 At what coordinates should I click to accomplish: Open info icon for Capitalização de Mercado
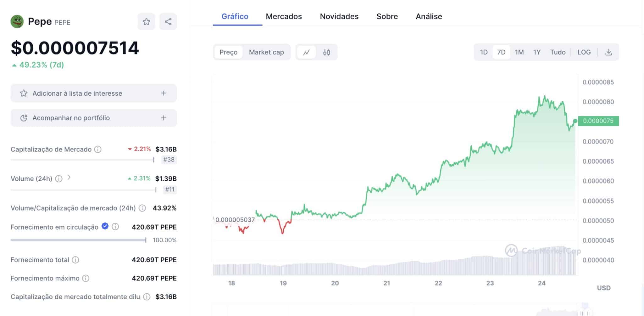pyautogui.click(x=98, y=149)
